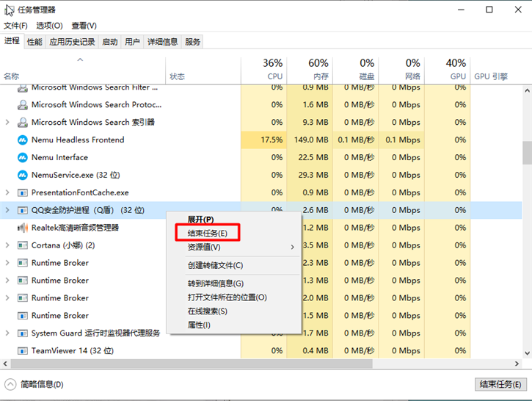The image size is (532, 401).
Task: Select 结束任务(E) in the context menu
Action: pos(208,233)
